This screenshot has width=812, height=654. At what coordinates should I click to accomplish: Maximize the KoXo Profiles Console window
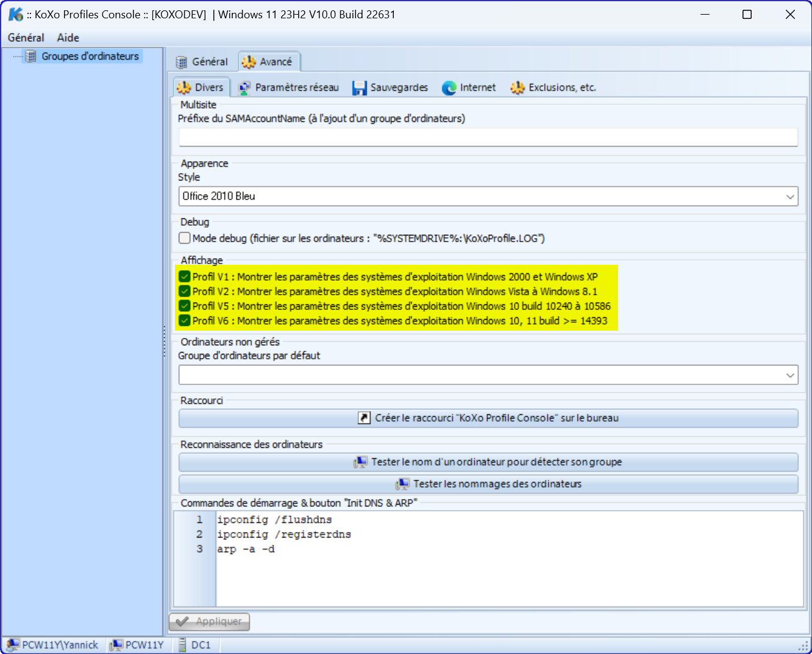(747, 14)
